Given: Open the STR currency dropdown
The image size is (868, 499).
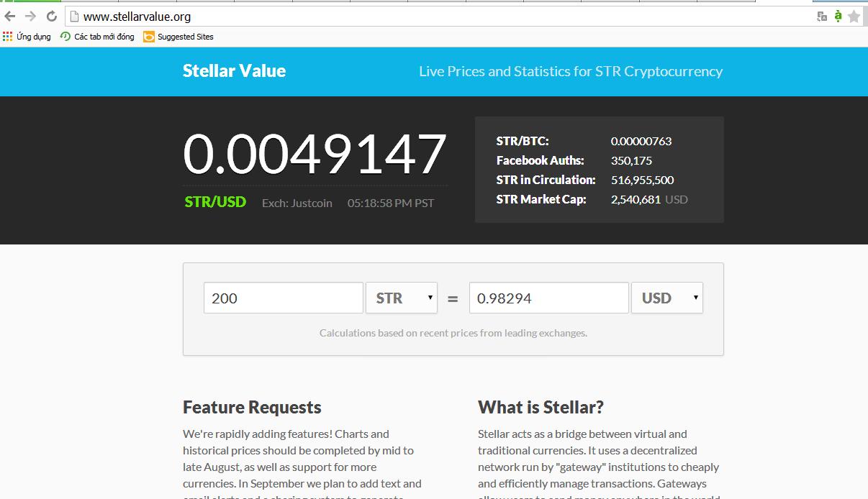Looking at the screenshot, I should click(x=401, y=298).
